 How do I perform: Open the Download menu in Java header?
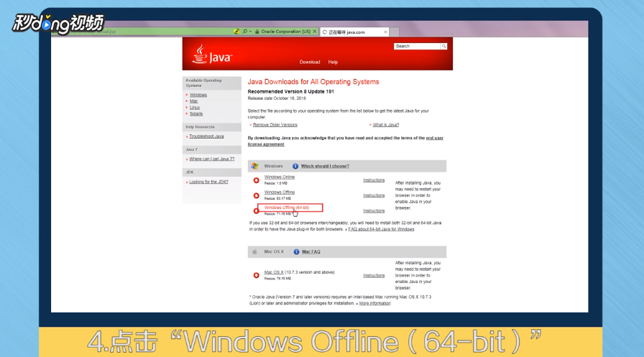[310, 62]
